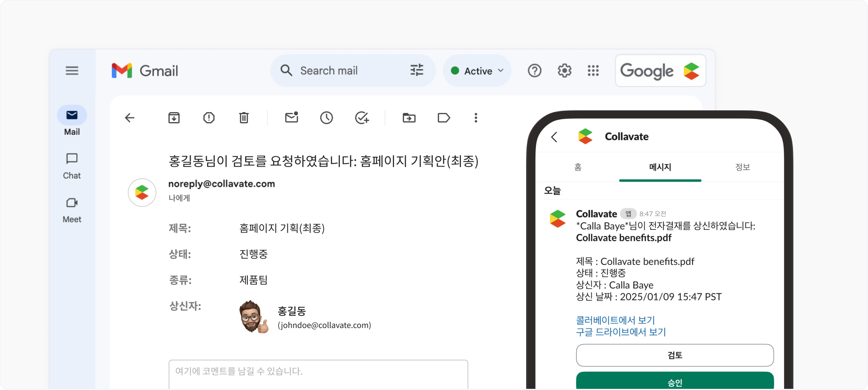Viewport: 868px width, 390px height.
Task: Open Chat in the left sidebar
Action: (72, 166)
